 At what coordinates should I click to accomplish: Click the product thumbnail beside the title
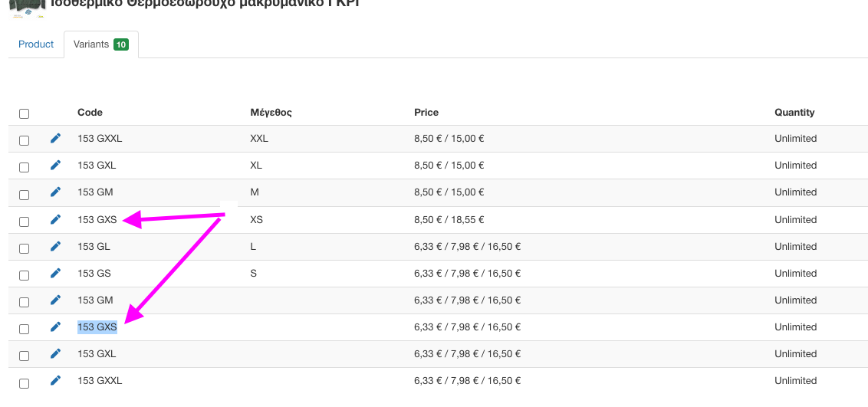(x=27, y=6)
